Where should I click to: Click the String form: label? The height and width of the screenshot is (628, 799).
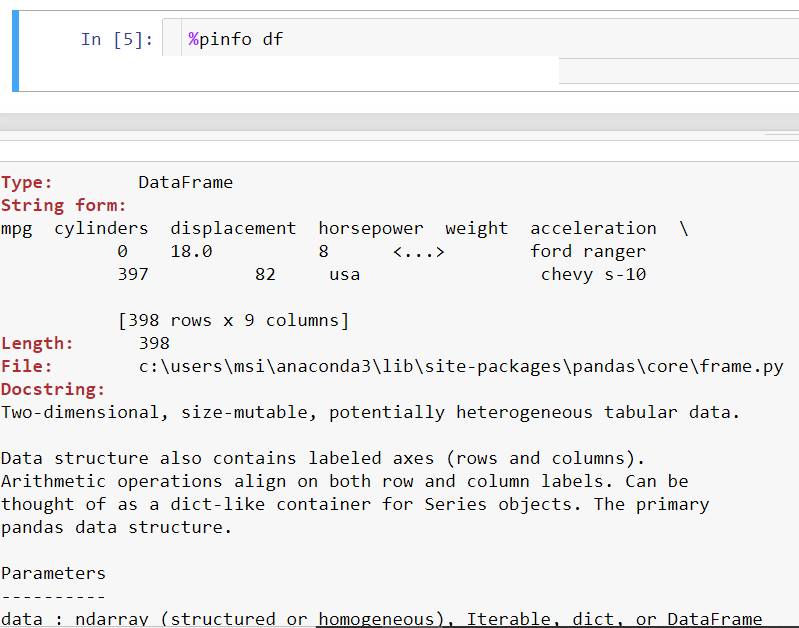click(x=63, y=205)
